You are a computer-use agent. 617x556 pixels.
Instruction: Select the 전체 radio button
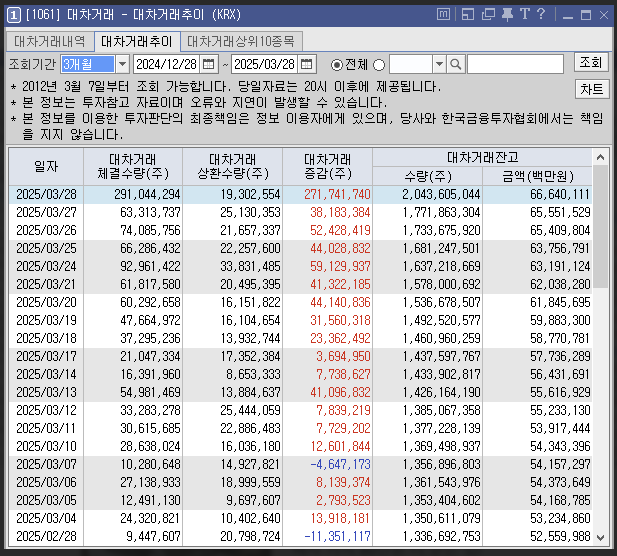337,65
